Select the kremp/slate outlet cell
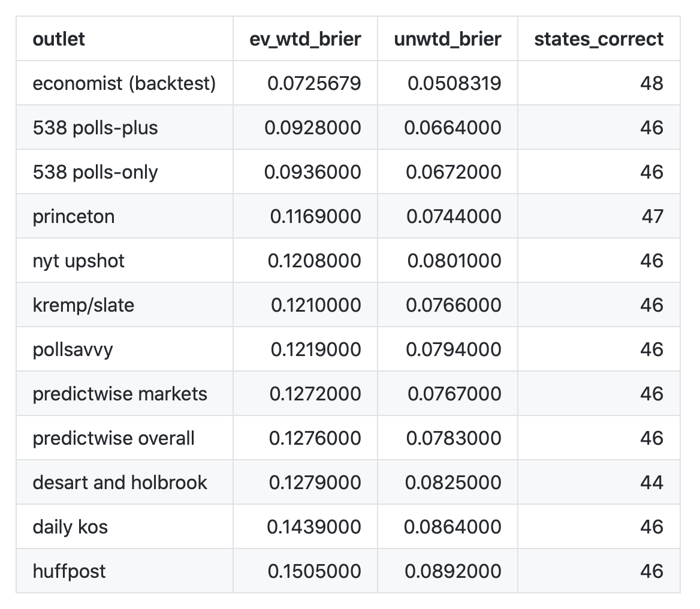The width and height of the screenshot is (700, 609). 83,305
